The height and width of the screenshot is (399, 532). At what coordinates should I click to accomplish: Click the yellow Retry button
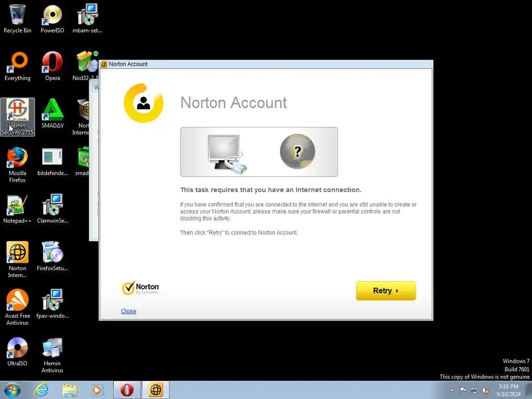(x=386, y=291)
